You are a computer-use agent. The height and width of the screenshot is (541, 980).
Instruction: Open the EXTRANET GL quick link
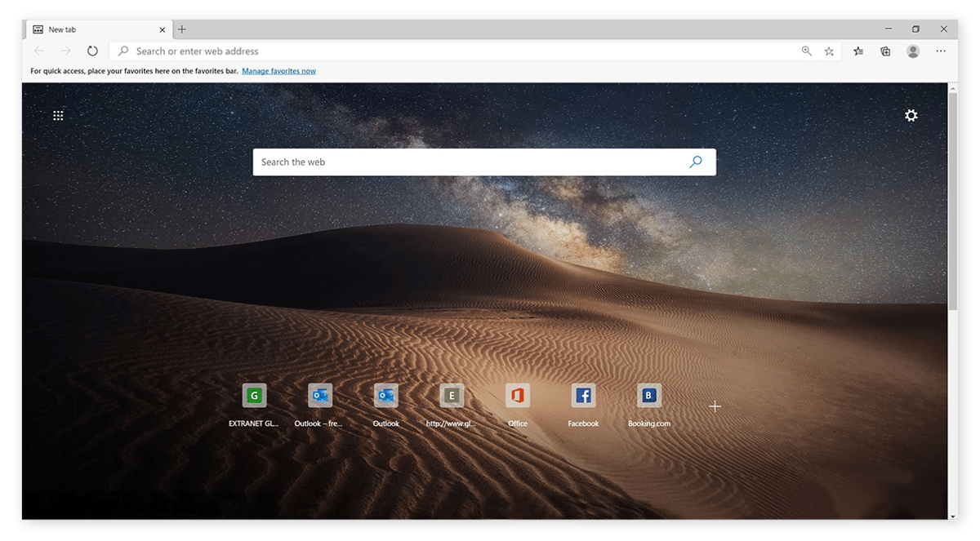coord(254,396)
